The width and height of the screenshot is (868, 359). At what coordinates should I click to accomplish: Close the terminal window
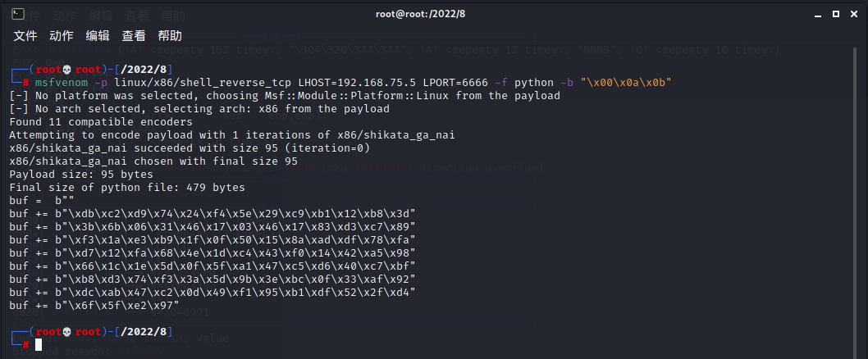point(853,14)
